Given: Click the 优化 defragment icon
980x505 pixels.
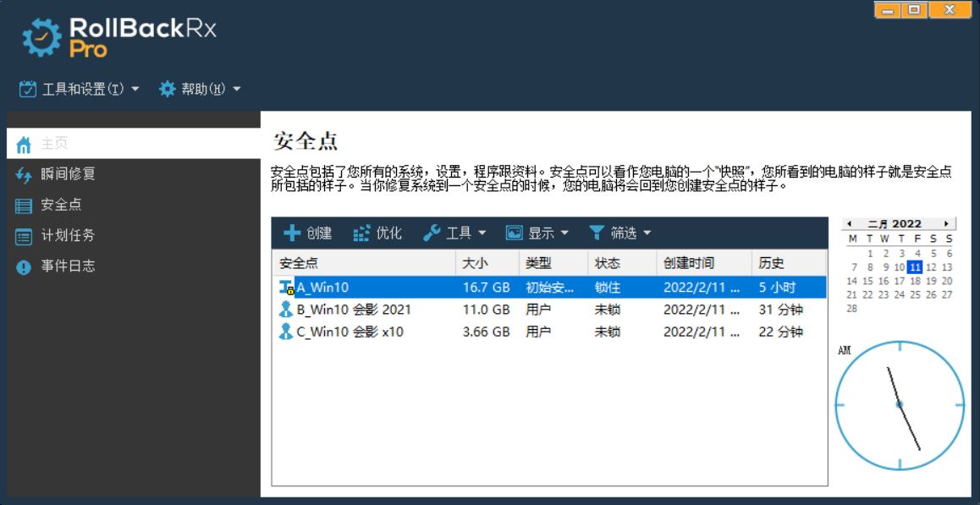Looking at the screenshot, I should click(361, 233).
